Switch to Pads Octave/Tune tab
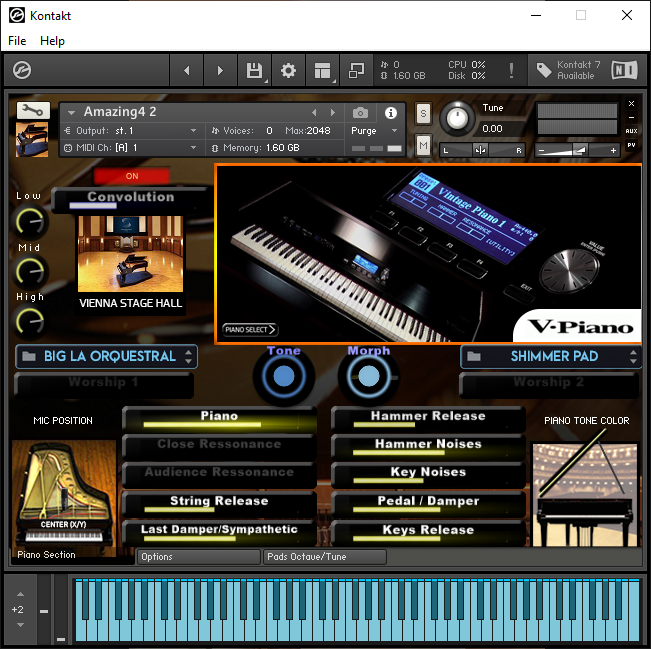Screen dimensions: 651x649 pyautogui.click(x=325, y=557)
